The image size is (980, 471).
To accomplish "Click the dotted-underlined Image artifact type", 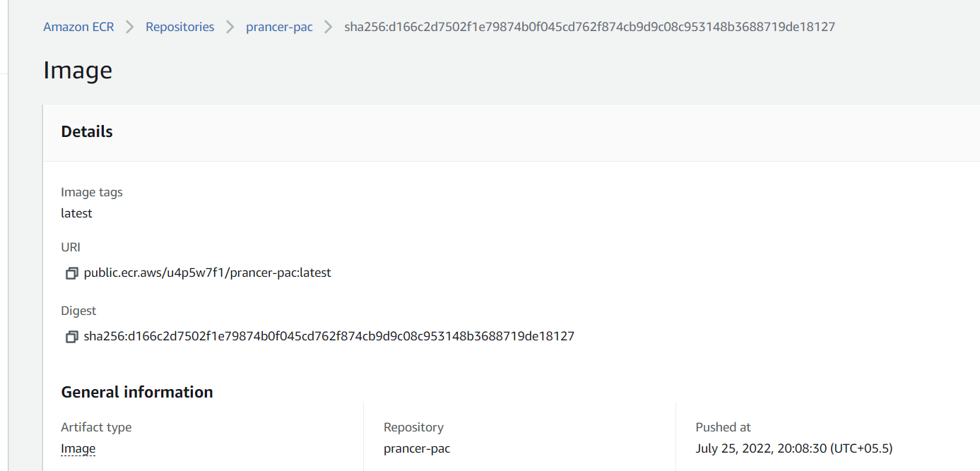I will click(x=78, y=448).
